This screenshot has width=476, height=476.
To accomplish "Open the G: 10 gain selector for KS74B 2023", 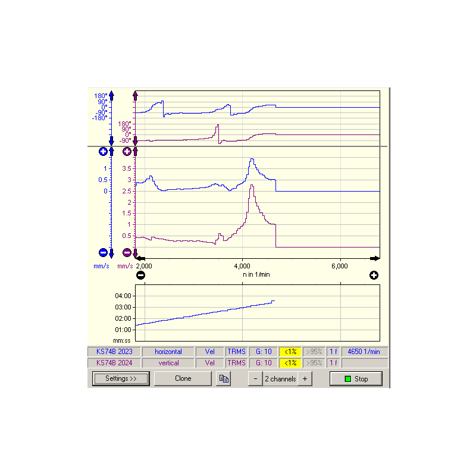I will point(263,352).
